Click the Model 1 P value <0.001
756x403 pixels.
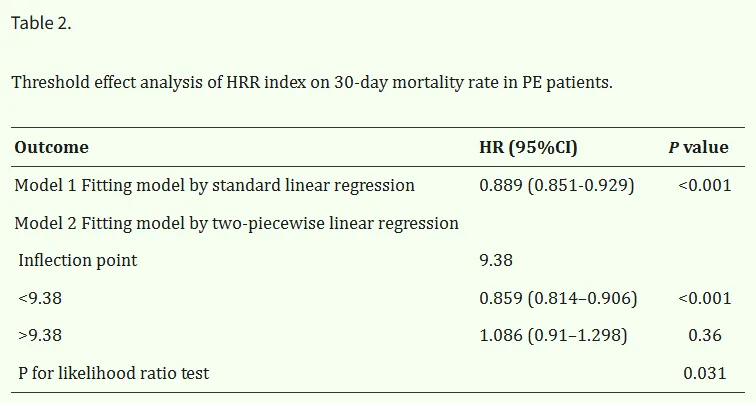(704, 185)
